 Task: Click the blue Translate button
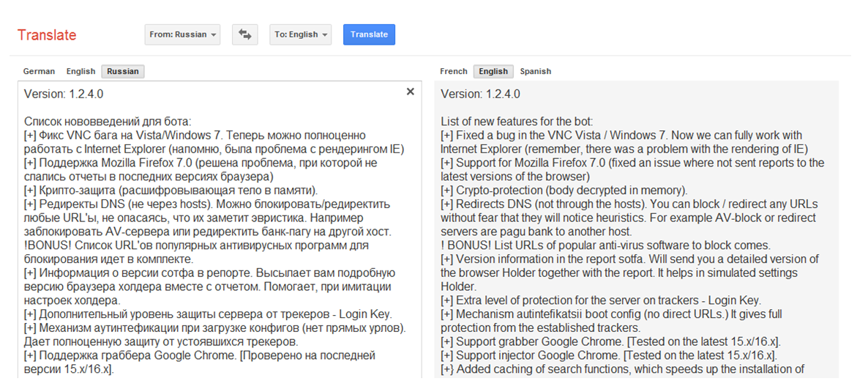[370, 34]
